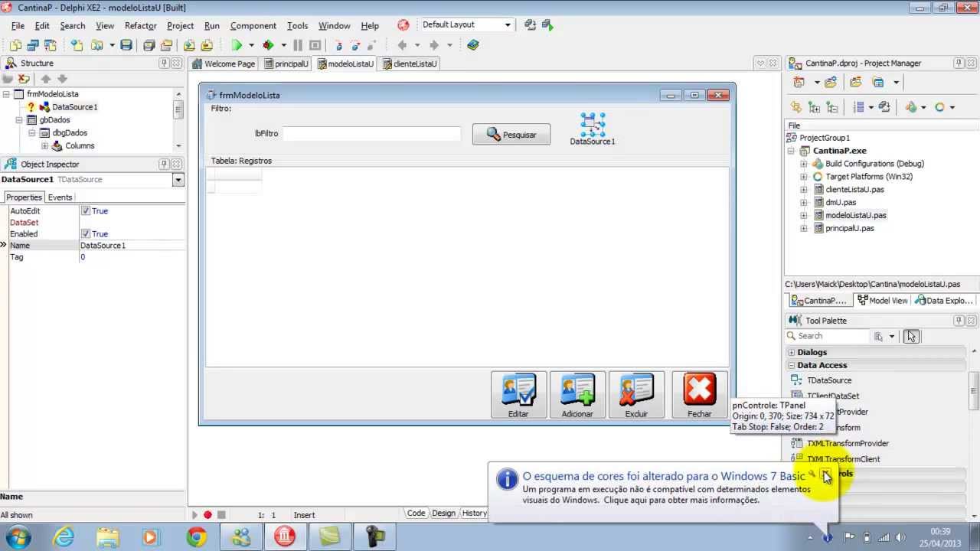This screenshot has width=980, height=551.
Task: Click the globe icon beside Help menu
Action: click(403, 25)
